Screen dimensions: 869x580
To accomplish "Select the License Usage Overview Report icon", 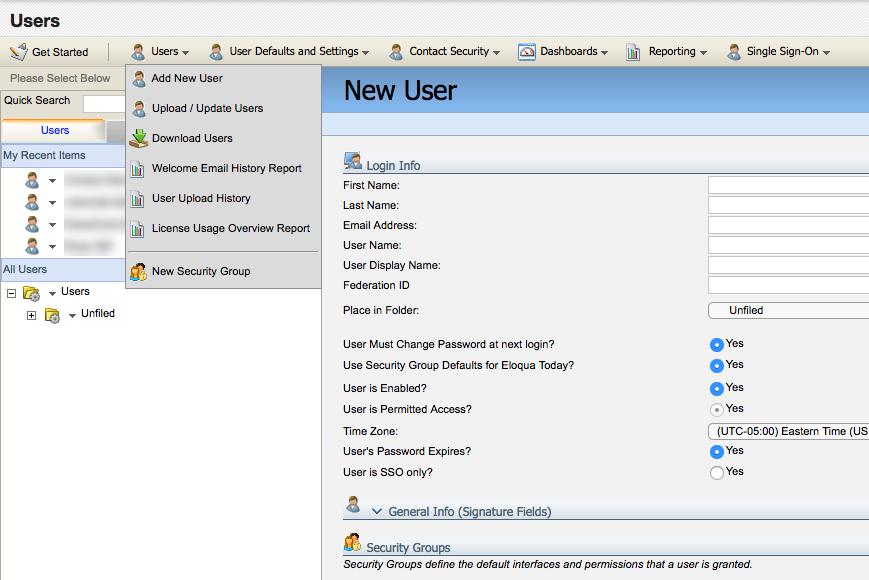I will tap(139, 227).
